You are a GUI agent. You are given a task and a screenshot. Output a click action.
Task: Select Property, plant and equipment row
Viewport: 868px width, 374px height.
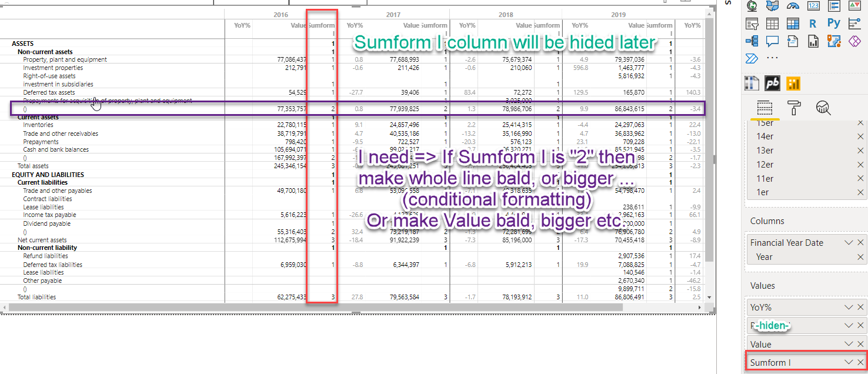(x=65, y=59)
